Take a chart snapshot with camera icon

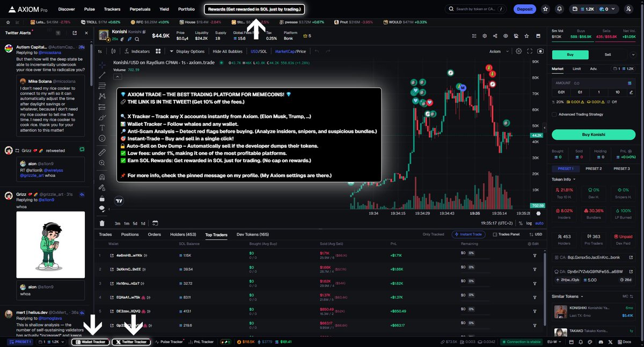coord(540,51)
